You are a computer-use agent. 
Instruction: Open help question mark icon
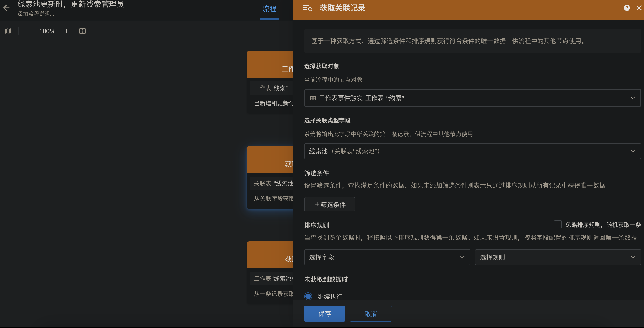(627, 8)
